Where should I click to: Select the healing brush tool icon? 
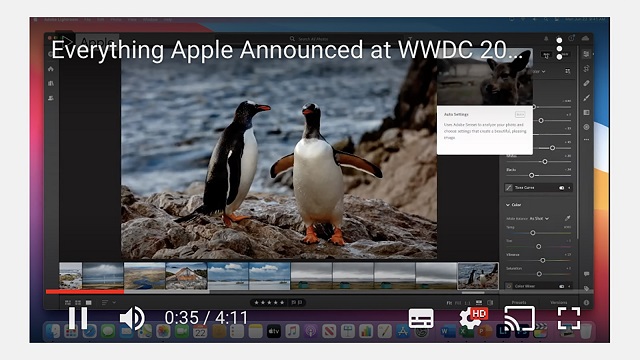tap(587, 83)
